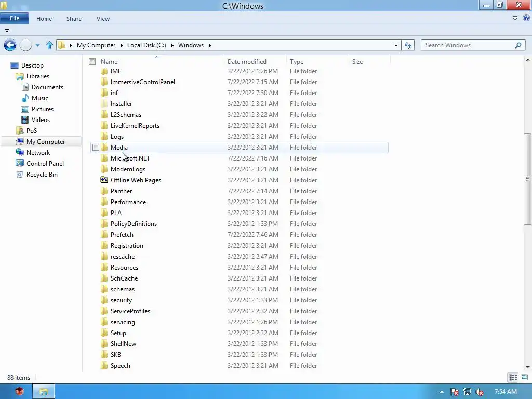Expand the address bar history dropdown

tap(396, 45)
